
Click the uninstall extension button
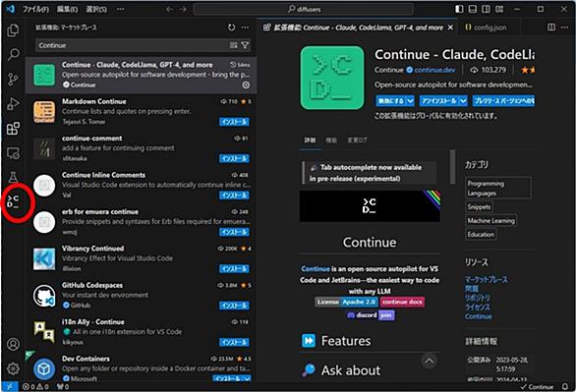[439, 100]
